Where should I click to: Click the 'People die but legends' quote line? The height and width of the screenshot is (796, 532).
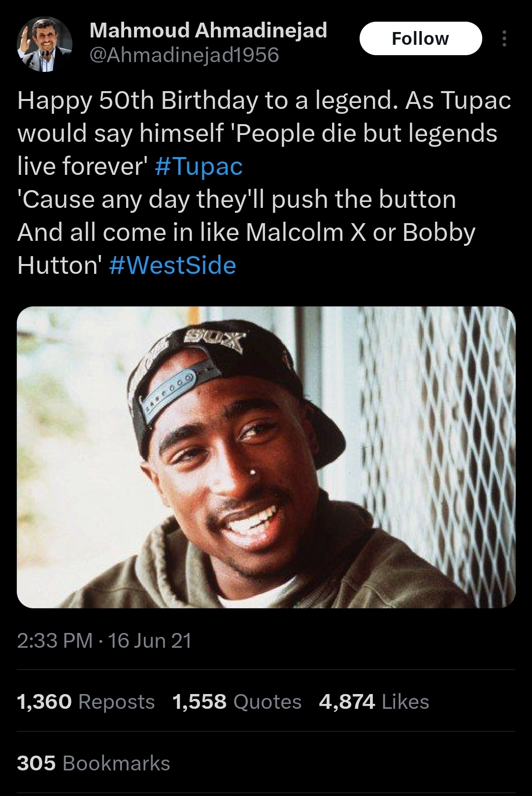click(x=257, y=133)
